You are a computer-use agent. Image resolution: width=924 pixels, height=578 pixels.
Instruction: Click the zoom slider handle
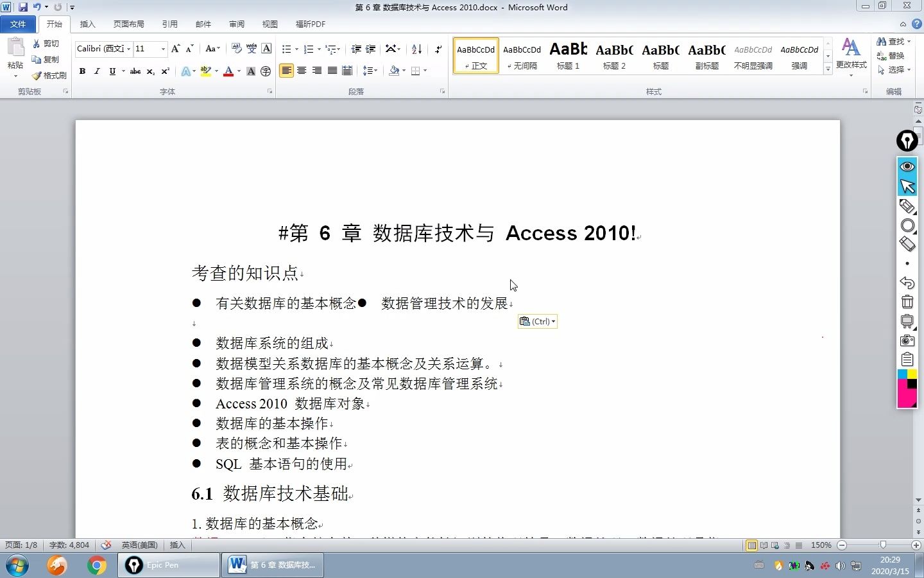click(x=883, y=545)
